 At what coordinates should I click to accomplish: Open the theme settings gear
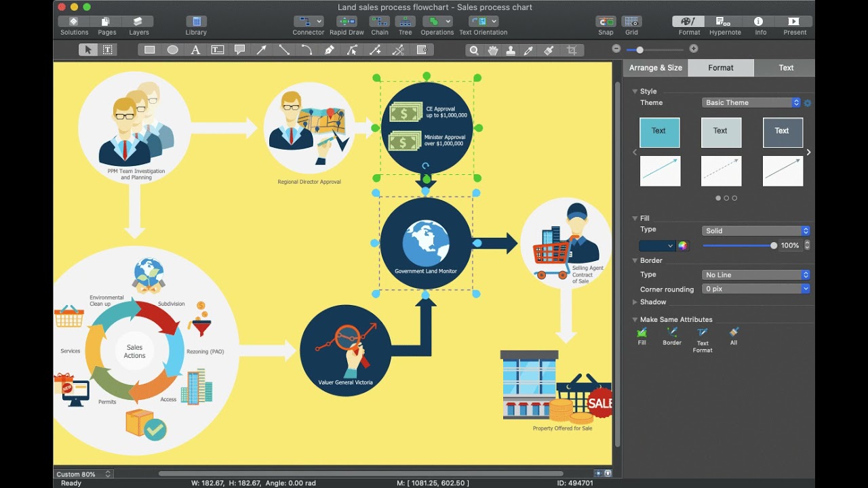point(808,103)
